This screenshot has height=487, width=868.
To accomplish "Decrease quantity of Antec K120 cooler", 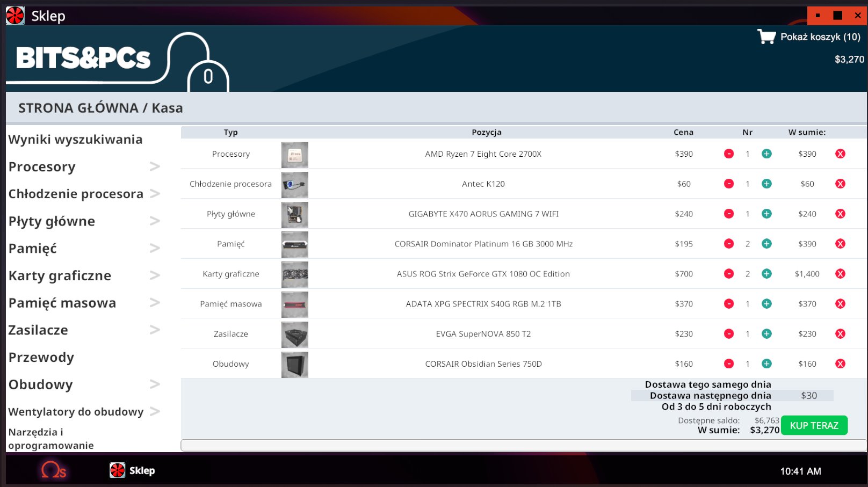I will (729, 184).
